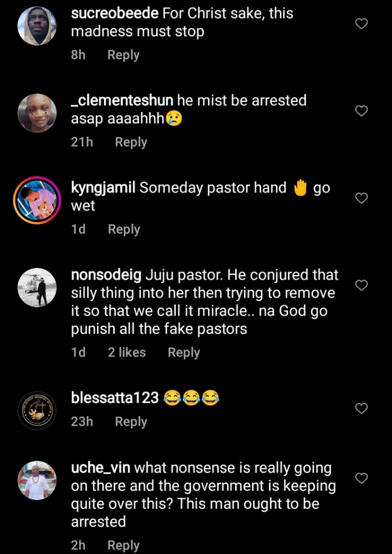The width and height of the screenshot is (392, 554).
Task: Tap heart next to uche_vin's comment
Action: [361, 478]
